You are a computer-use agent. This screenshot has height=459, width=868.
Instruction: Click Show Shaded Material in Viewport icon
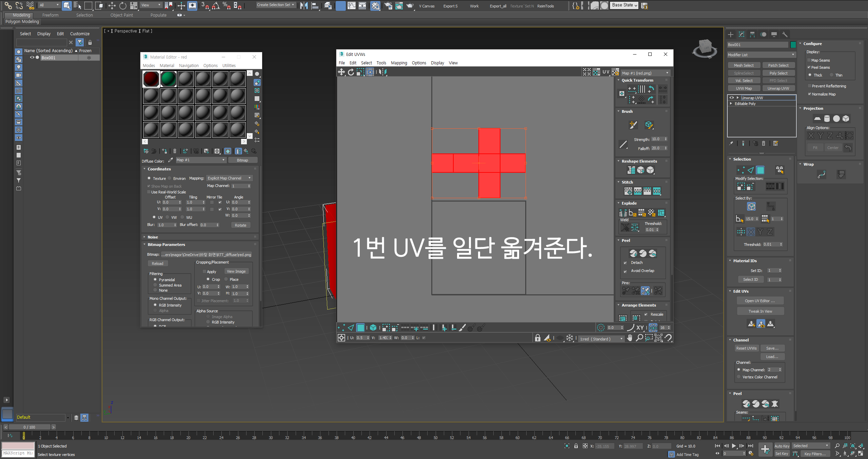tap(228, 151)
